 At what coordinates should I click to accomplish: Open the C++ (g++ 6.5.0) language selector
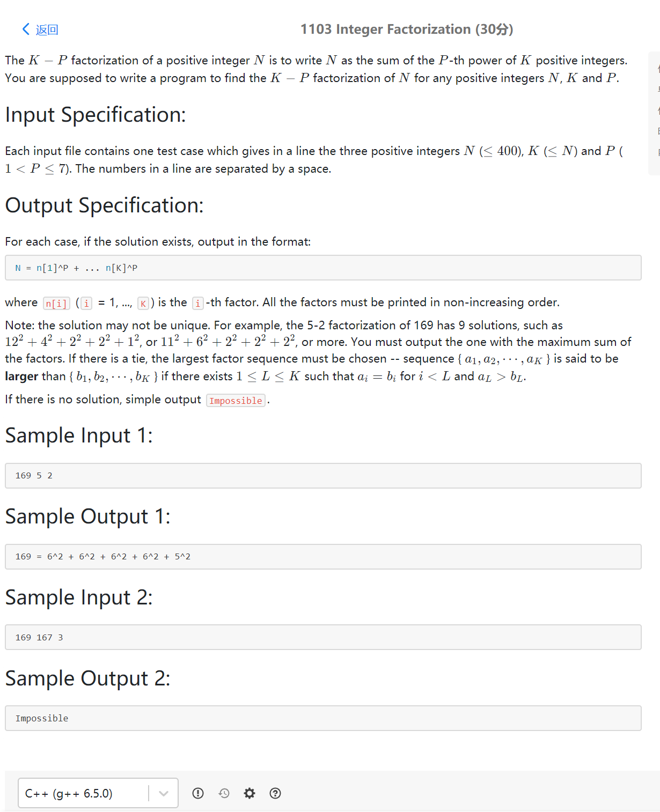[x=98, y=793]
